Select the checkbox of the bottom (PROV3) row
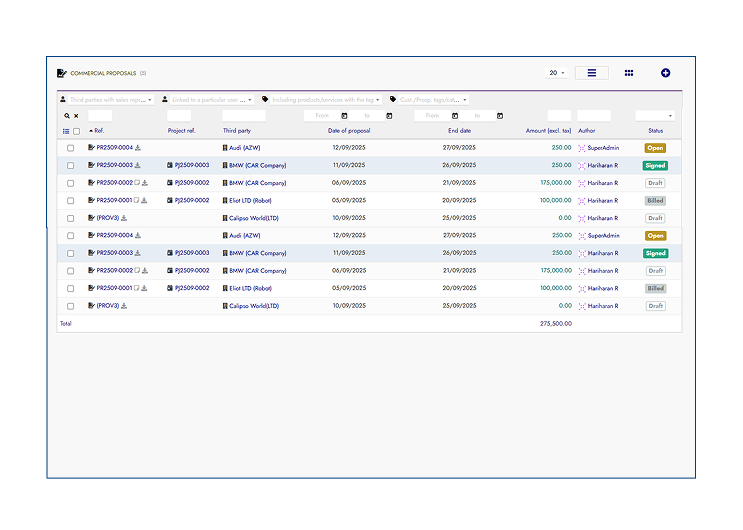 (x=70, y=306)
